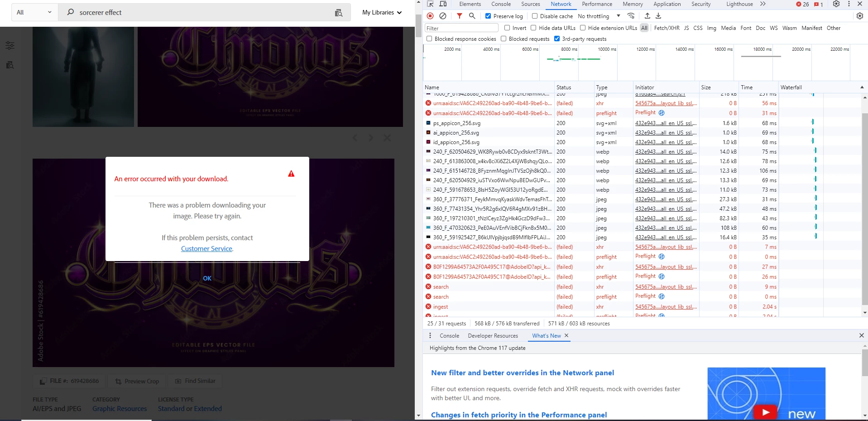Open Customer Service link
The height and width of the screenshot is (421, 868).
click(x=206, y=248)
